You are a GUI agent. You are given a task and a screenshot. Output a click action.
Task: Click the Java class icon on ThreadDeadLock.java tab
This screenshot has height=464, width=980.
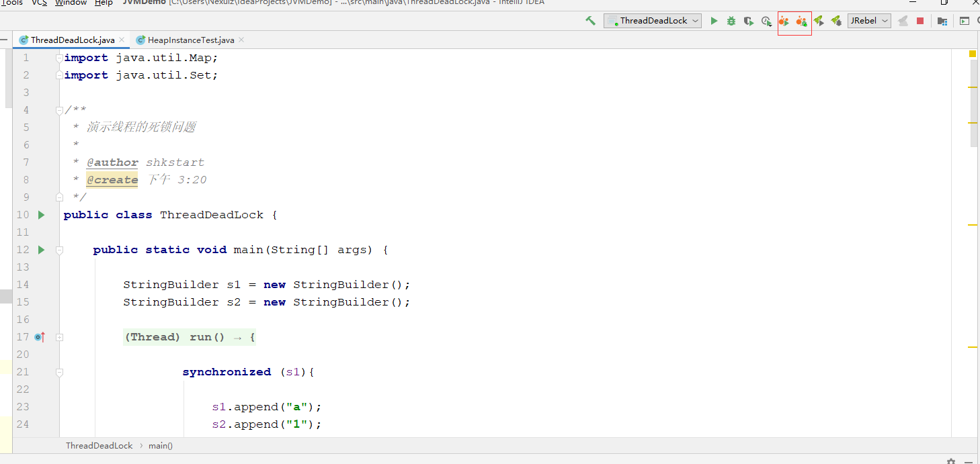[x=24, y=40]
